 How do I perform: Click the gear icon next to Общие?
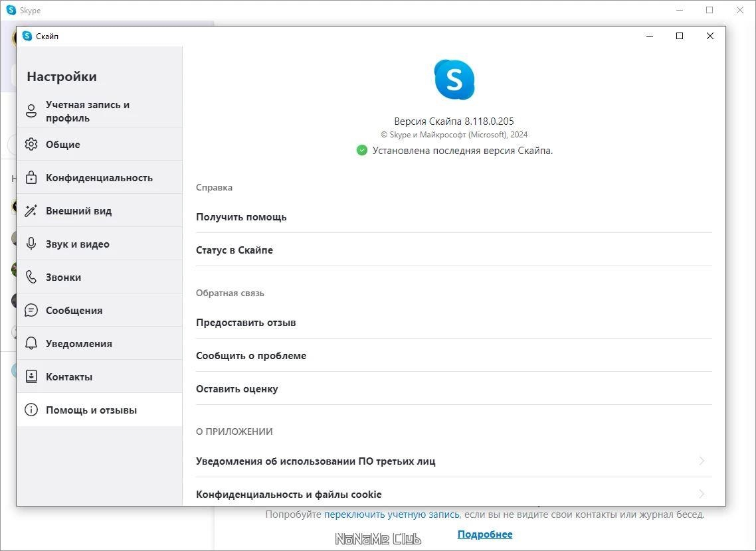pyautogui.click(x=31, y=144)
